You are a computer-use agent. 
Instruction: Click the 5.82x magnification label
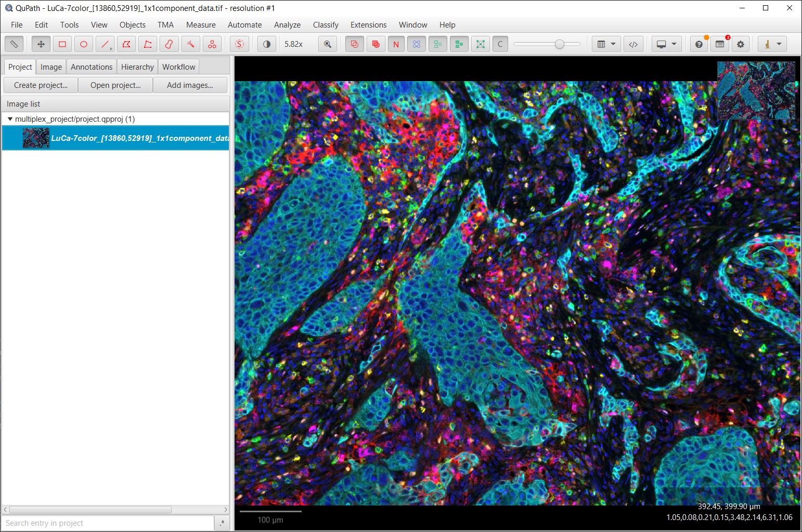(294, 44)
